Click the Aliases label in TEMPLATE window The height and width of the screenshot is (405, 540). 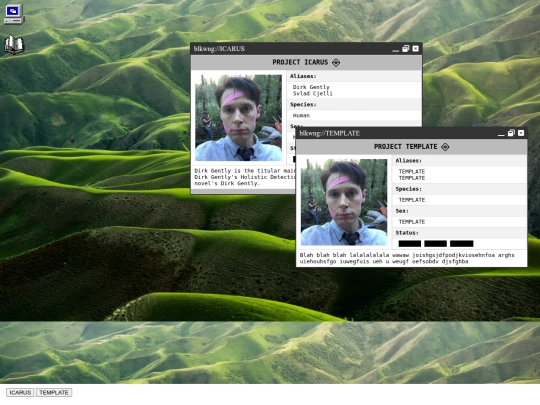(x=409, y=160)
